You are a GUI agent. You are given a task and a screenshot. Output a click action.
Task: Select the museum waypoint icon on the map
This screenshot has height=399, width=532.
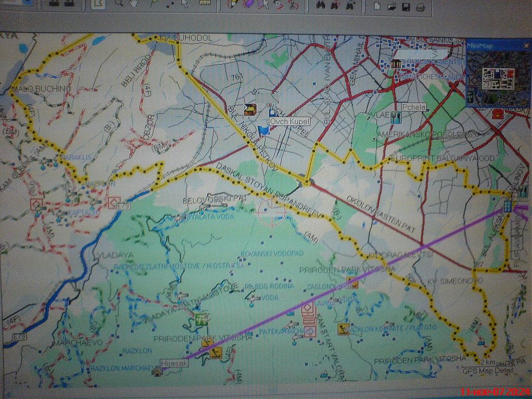click(x=395, y=63)
